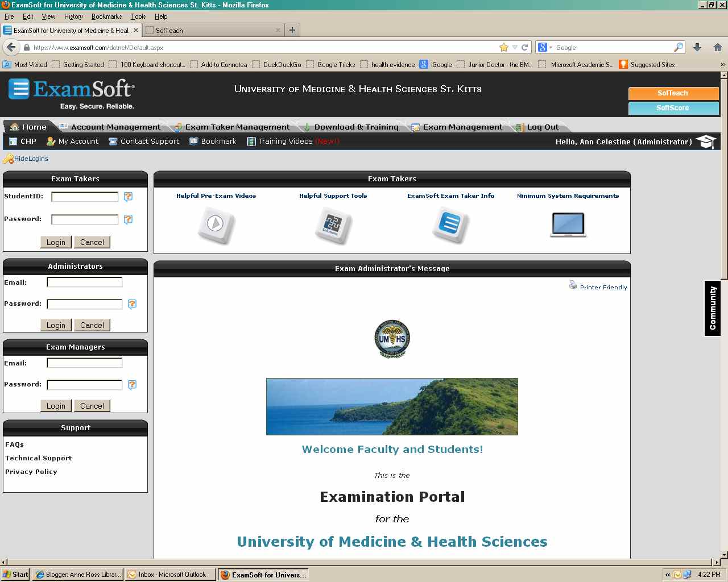Click Login under Exam Managers
This screenshot has width=728, height=582.
[56, 406]
